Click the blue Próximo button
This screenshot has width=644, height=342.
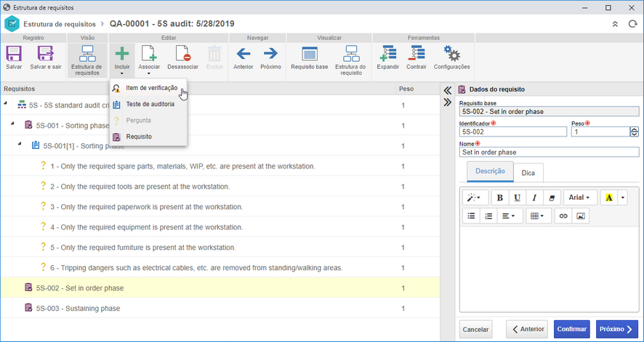tap(617, 329)
